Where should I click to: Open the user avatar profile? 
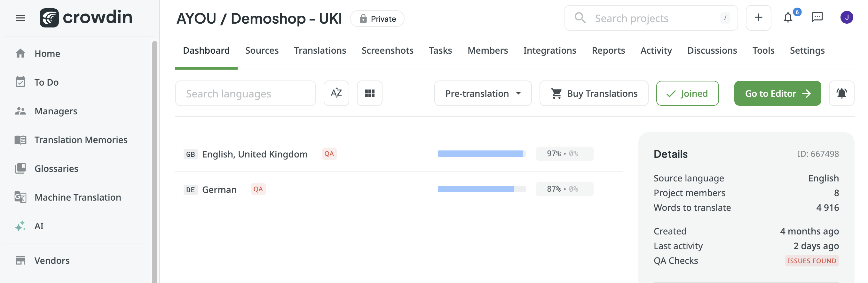click(x=846, y=18)
